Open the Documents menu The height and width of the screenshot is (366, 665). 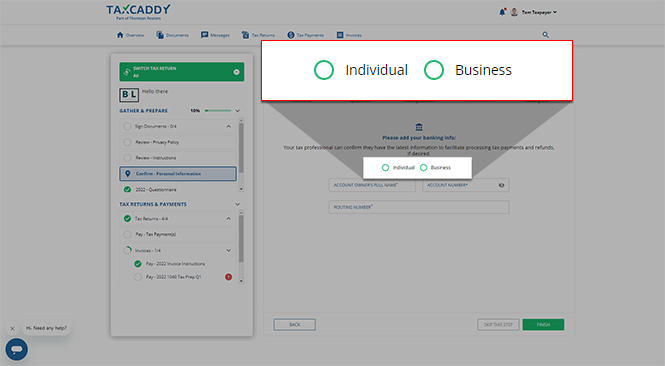[x=172, y=35]
